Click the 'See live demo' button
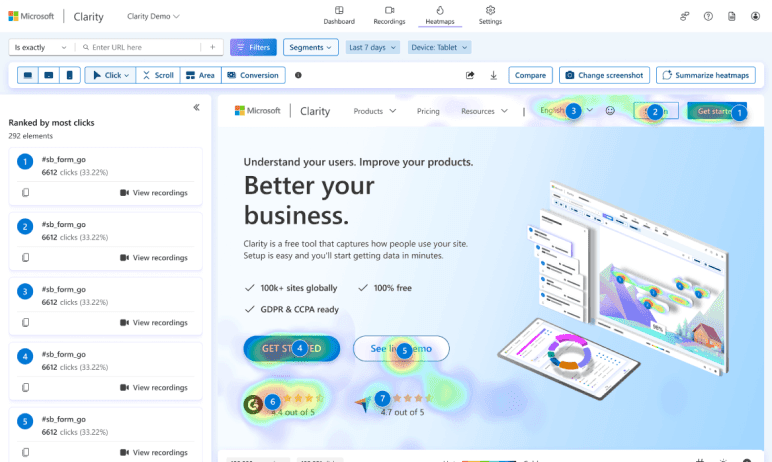This screenshot has width=772, height=462. point(401,349)
